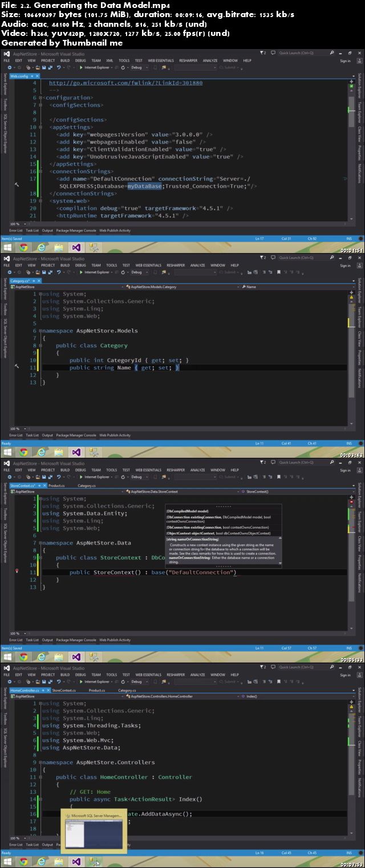Open the FILE menu in the Web.config frame

coord(7,60)
